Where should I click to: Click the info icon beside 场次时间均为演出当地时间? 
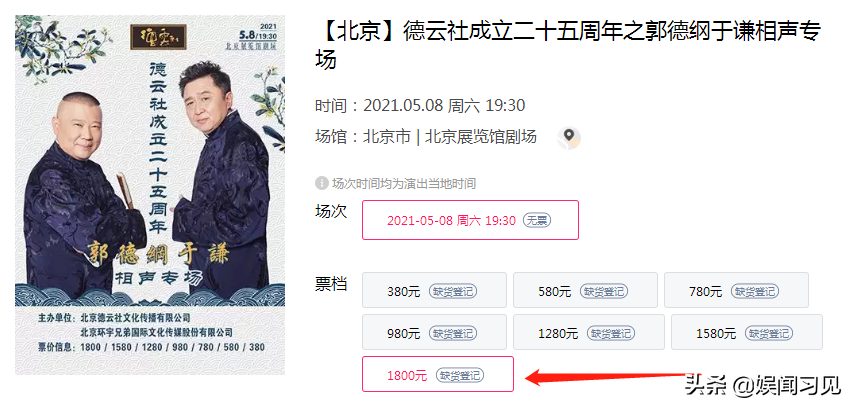(321, 183)
